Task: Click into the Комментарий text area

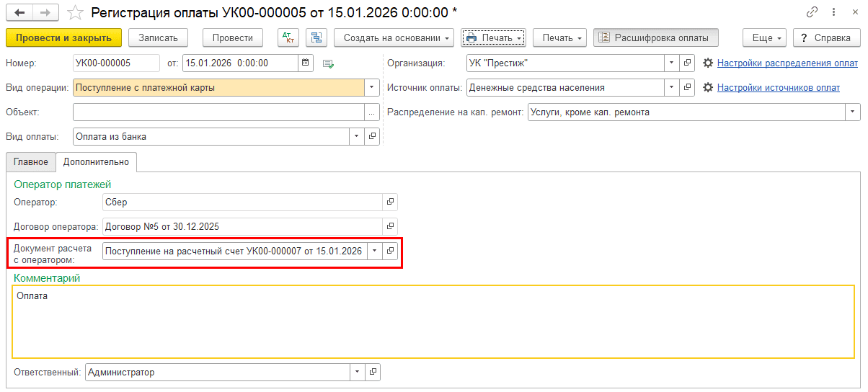Action: click(x=433, y=321)
